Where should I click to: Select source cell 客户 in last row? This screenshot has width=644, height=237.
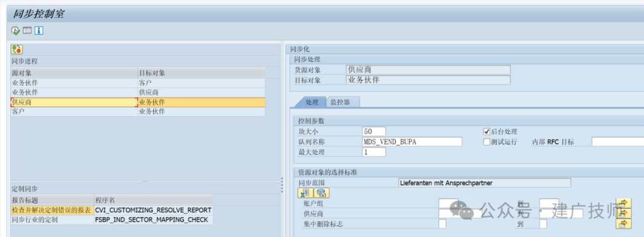tap(74, 112)
